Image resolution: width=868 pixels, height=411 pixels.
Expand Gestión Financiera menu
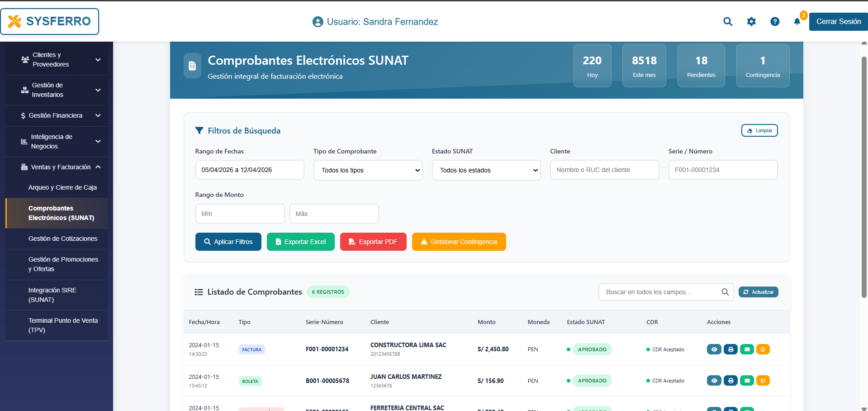click(x=57, y=115)
